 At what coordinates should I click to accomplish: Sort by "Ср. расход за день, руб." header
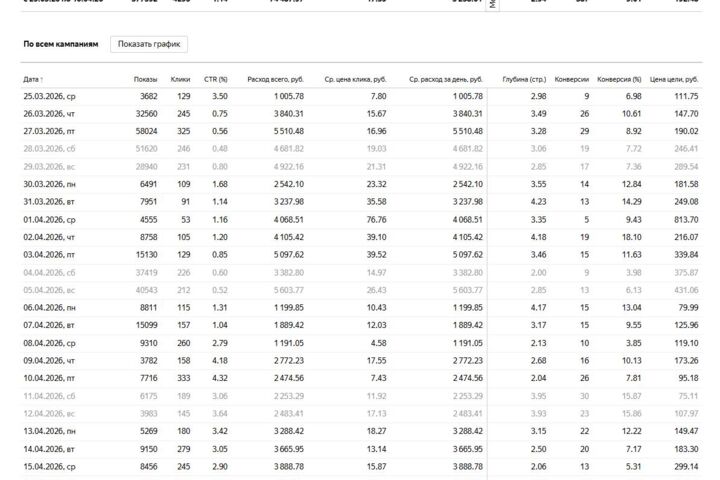[x=446, y=79]
